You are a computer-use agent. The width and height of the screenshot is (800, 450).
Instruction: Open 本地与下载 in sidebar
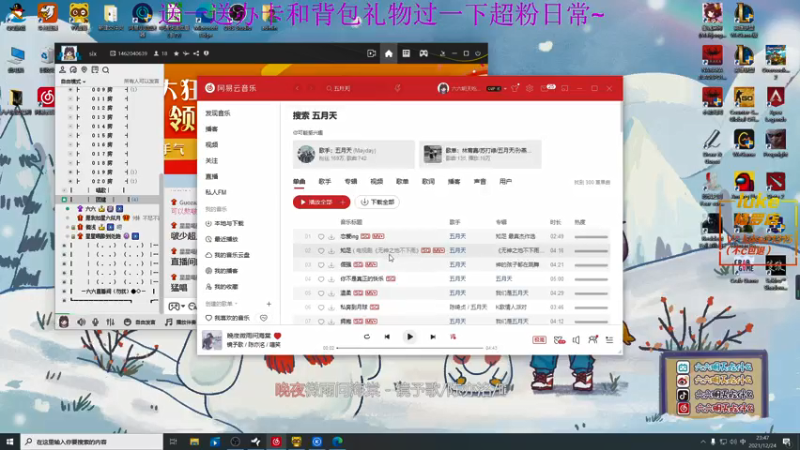[224, 223]
